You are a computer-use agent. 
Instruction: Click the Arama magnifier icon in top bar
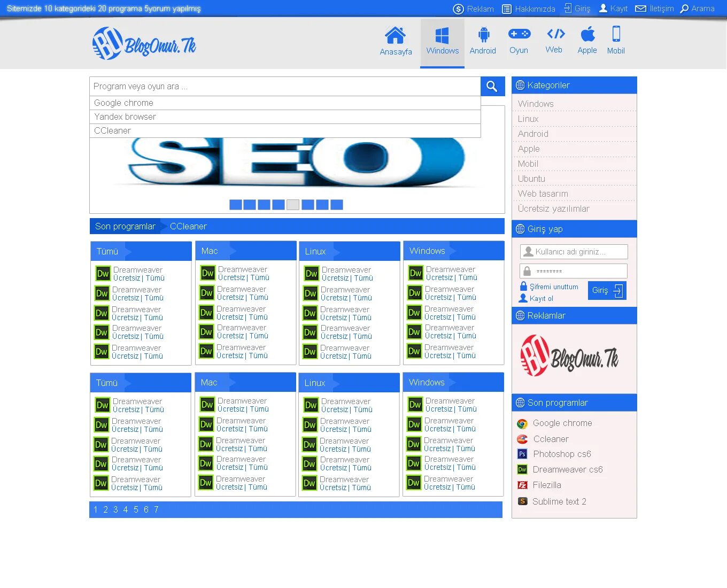point(684,9)
